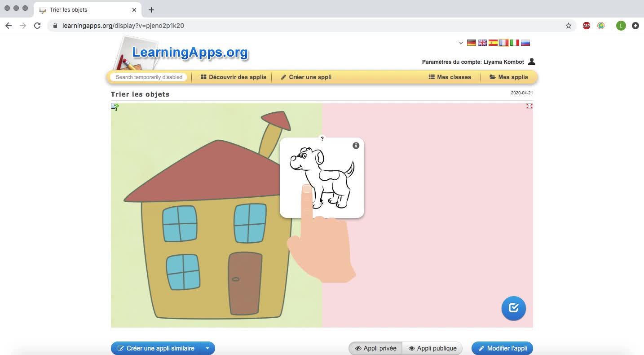Image resolution: width=644 pixels, height=355 pixels.
Task: Set app to Appli privée
Action: pos(375,348)
